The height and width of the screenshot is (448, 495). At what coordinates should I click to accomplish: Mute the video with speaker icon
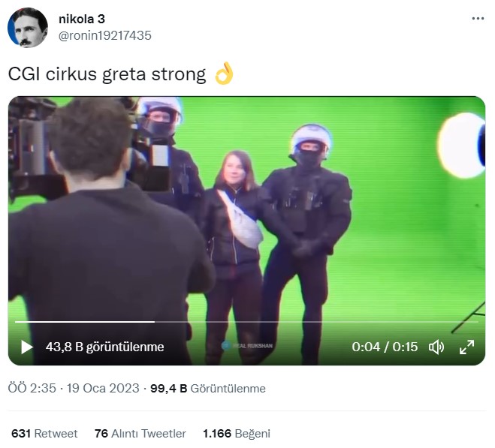pos(436,347)
